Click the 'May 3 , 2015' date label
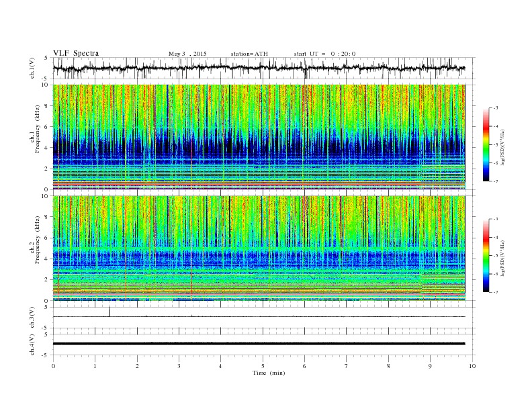Screen dimensions: 532x411 click(187, 54)
